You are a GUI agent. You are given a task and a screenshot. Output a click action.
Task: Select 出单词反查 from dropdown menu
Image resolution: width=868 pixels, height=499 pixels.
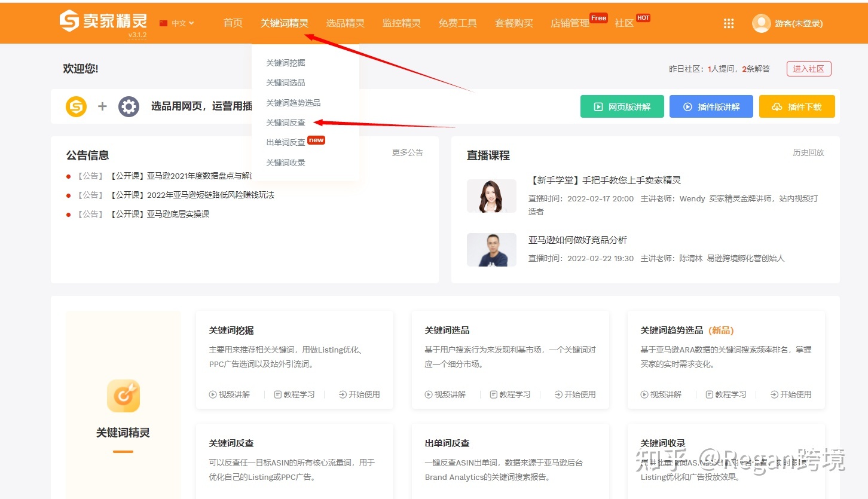285,142
